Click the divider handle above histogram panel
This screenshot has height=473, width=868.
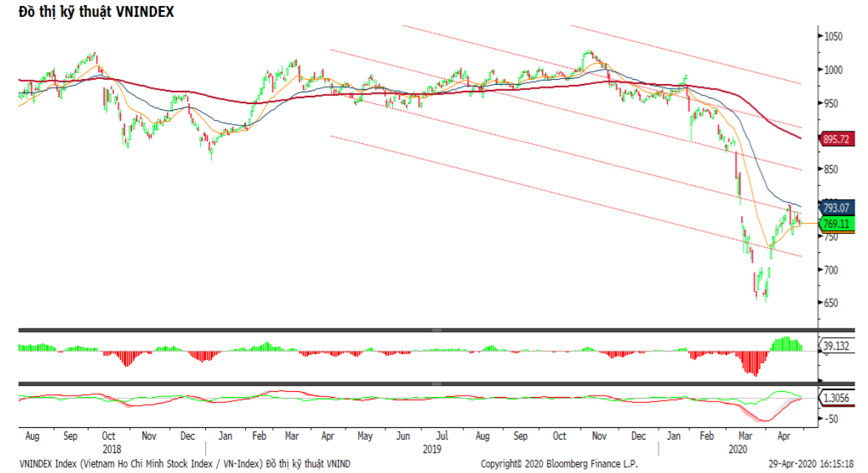436,331
